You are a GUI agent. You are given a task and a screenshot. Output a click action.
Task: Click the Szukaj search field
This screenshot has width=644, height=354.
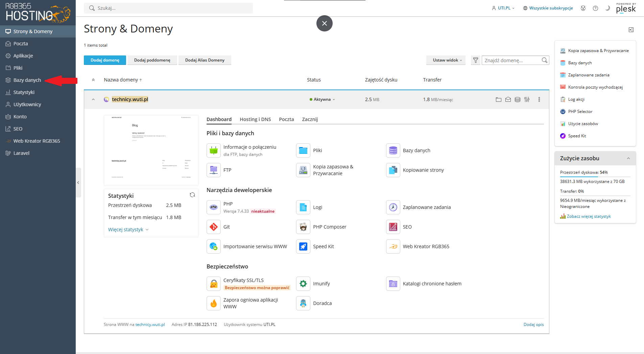coord(168,8)
